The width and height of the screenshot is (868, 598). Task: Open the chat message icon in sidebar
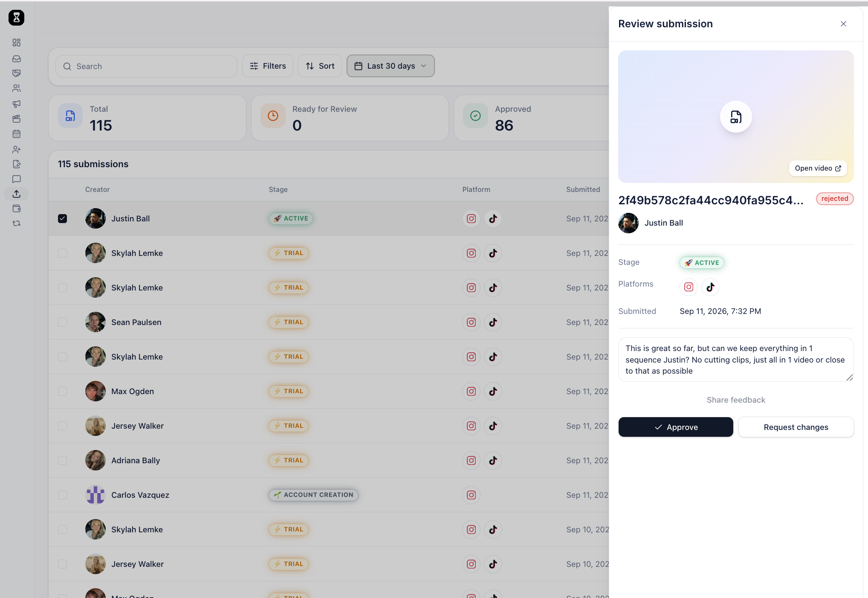pyautogui.click(x=16, y=179)
